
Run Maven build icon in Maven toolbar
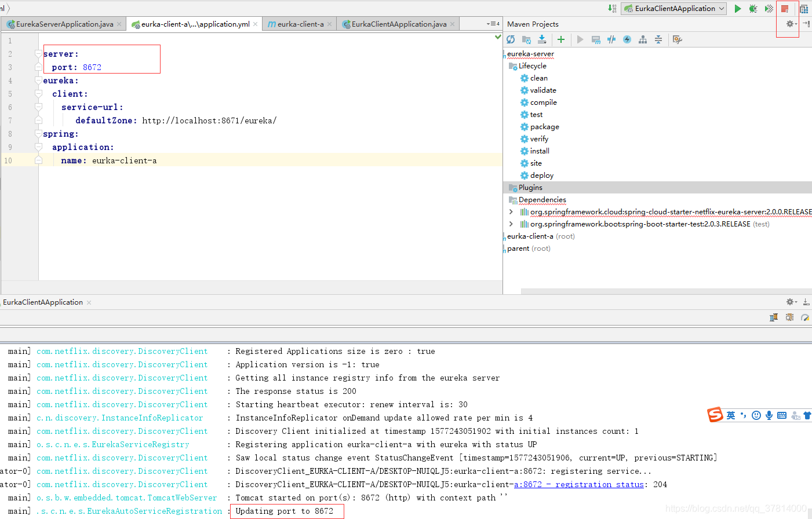coord(580,39)
